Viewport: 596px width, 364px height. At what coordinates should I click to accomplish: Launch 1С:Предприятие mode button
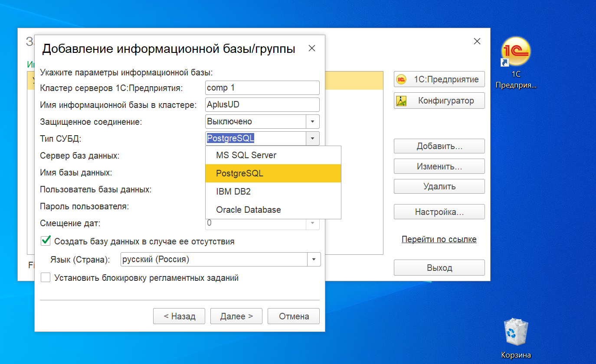click(x=439, y=79)
